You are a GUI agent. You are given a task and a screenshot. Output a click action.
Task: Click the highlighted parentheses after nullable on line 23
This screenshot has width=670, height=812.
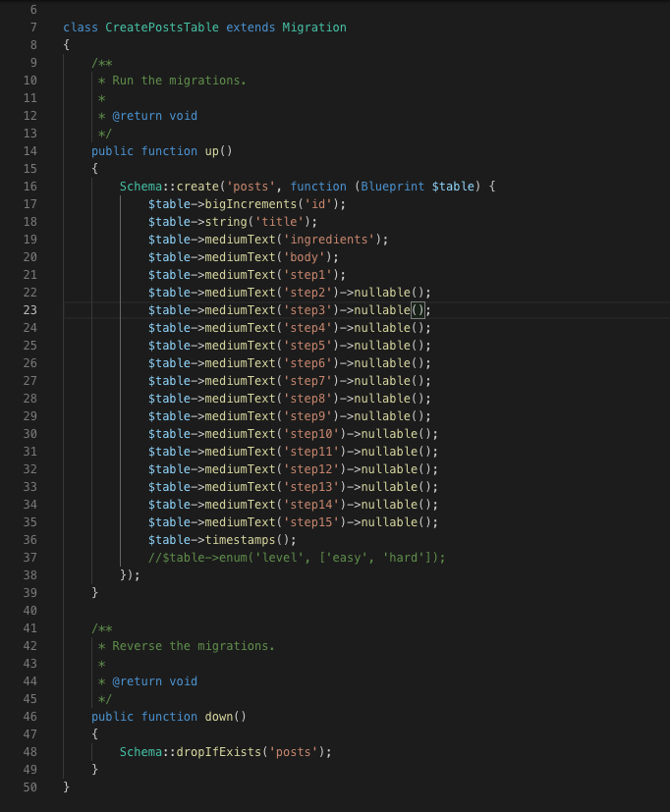pyautogui.click(x=417, y=310)
